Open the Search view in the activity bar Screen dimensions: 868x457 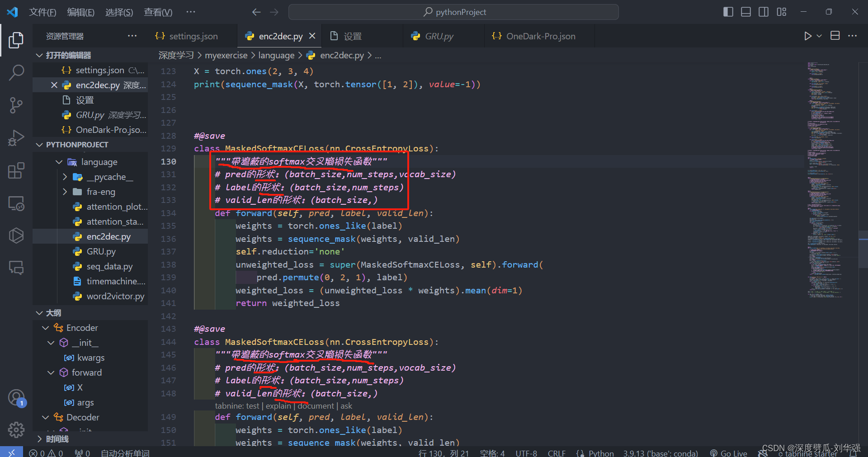(x=16, y=72)
